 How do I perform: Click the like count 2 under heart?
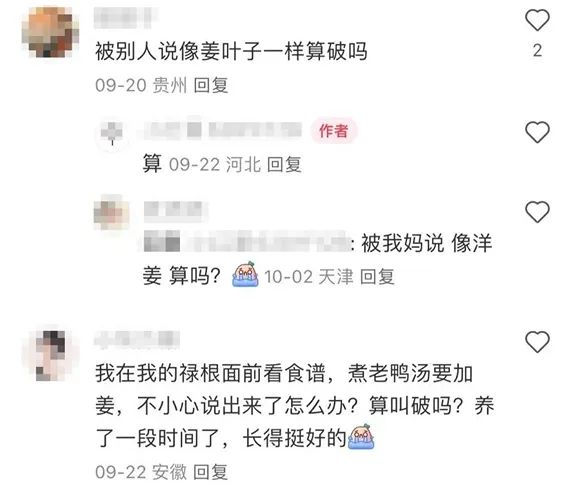point(537,50)
